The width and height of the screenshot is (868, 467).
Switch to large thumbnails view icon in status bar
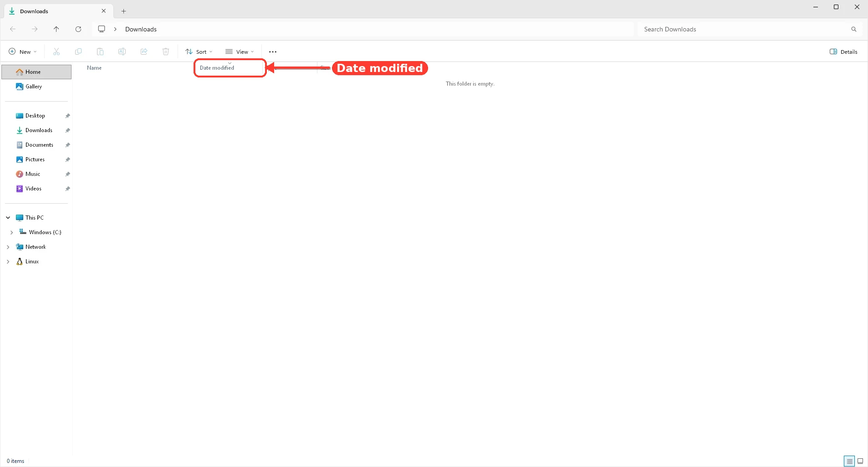(860, 461)
